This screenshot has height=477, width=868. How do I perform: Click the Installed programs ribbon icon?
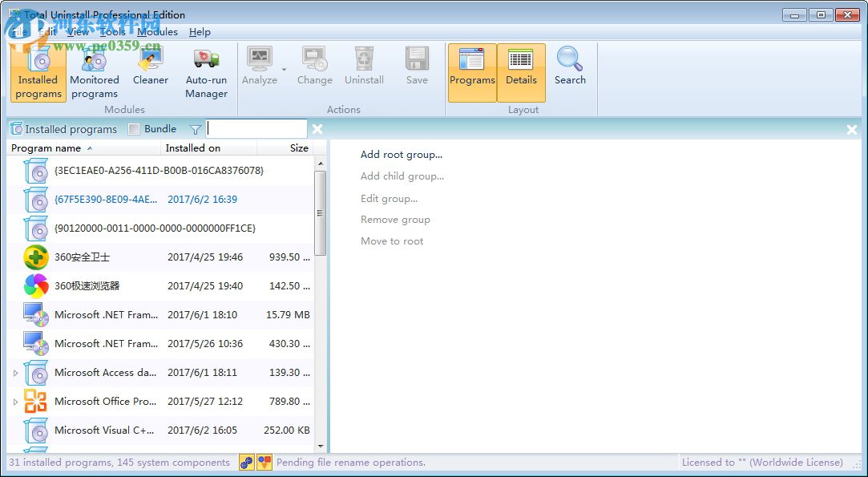coord(38,73)
